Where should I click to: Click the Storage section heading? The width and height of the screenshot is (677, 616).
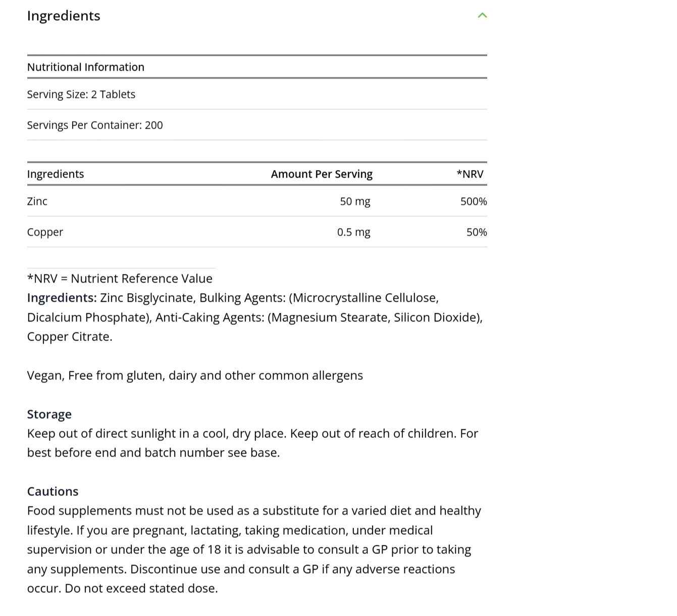point(49,414)
